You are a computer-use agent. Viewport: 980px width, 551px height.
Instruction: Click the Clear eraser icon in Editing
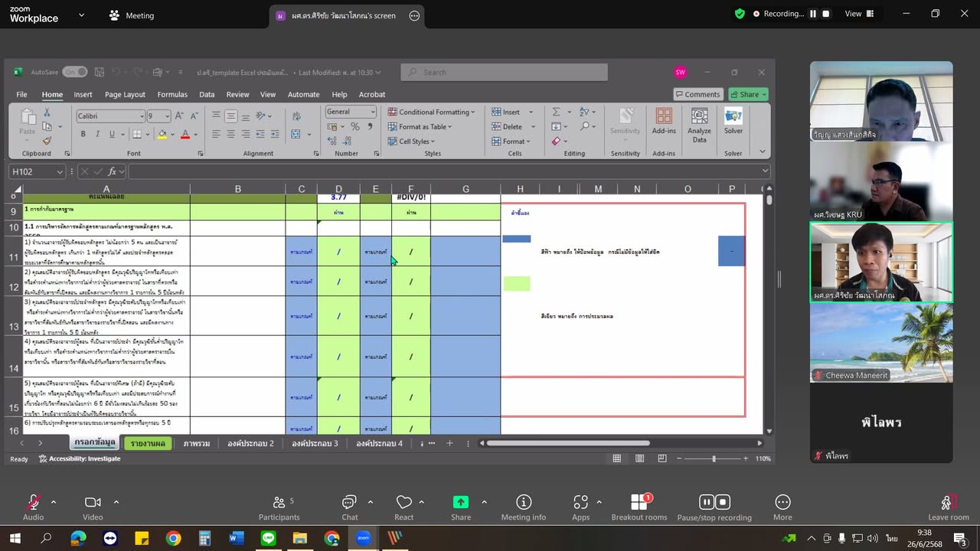coord(556,141)
